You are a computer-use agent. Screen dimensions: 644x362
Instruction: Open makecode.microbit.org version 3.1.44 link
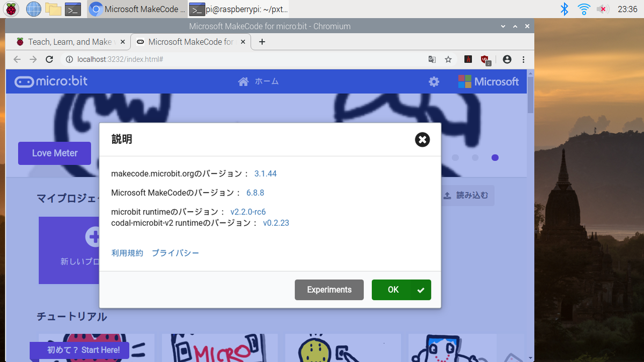265,174
